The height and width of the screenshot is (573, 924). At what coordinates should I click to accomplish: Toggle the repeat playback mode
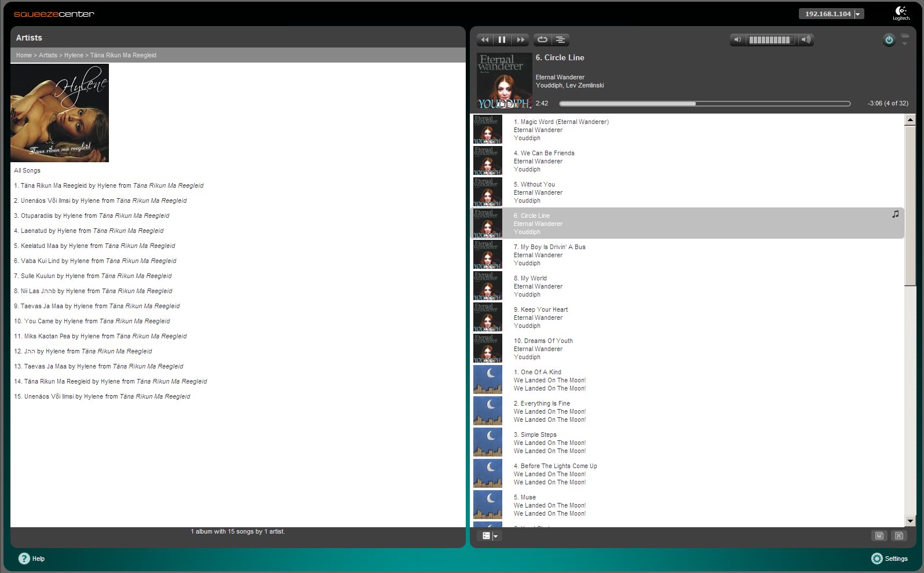pyautogui.click(x=542, y=40)
